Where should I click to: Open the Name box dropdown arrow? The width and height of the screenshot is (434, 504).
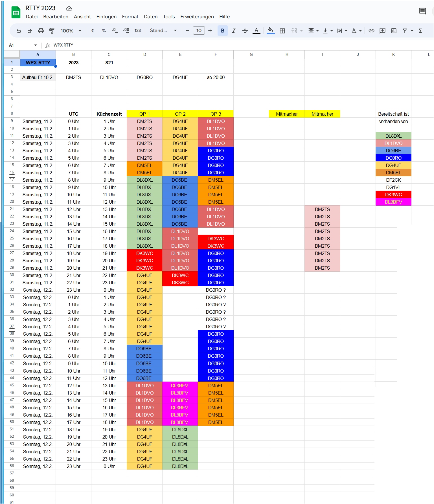coord(36,45)
